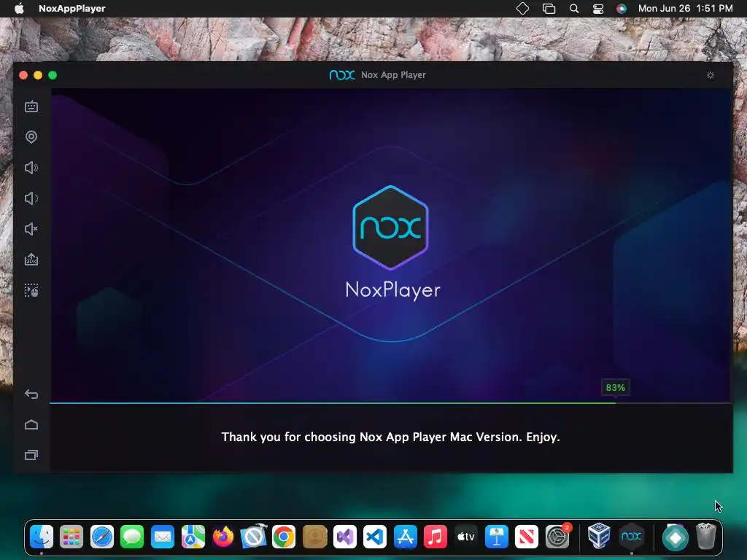Open Visual Studio purple icon in Dock

[x=345, y=537]
